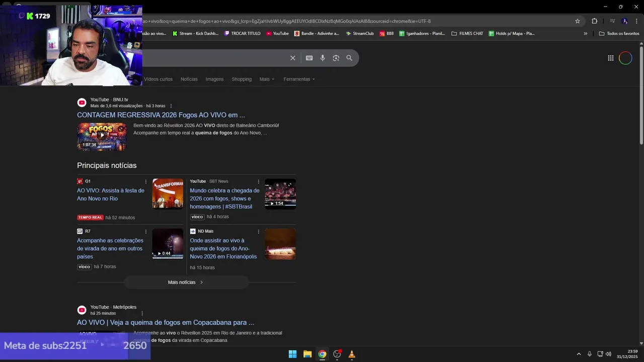Switch to Vídeos curtos tab

(x=158, y=79)
